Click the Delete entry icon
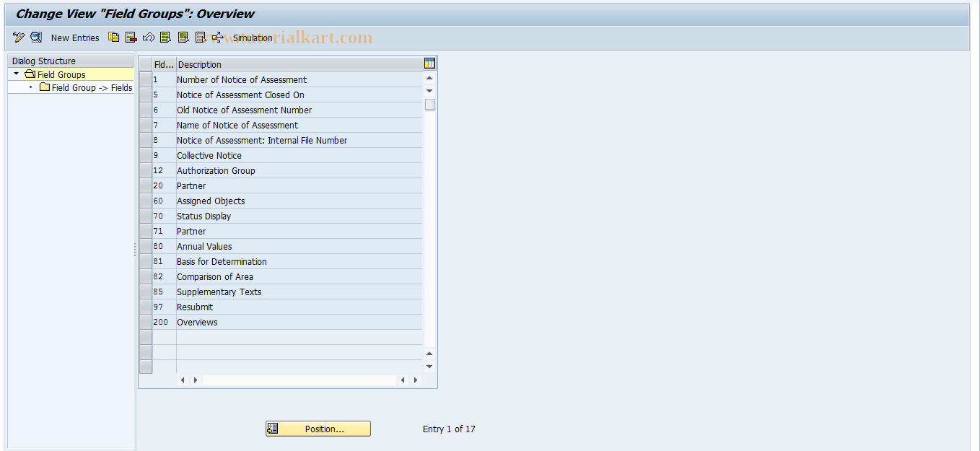 point(131,38)
